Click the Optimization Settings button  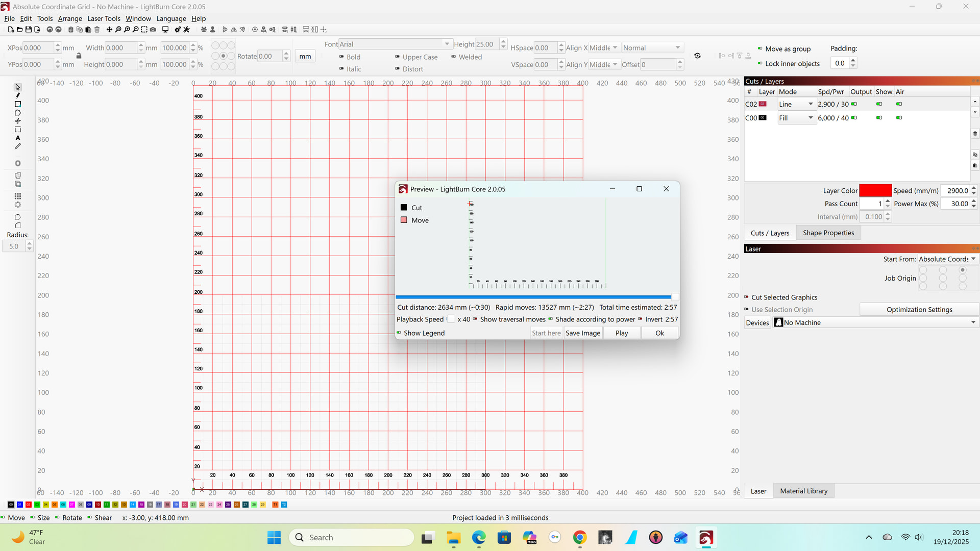tap(919, 310)
